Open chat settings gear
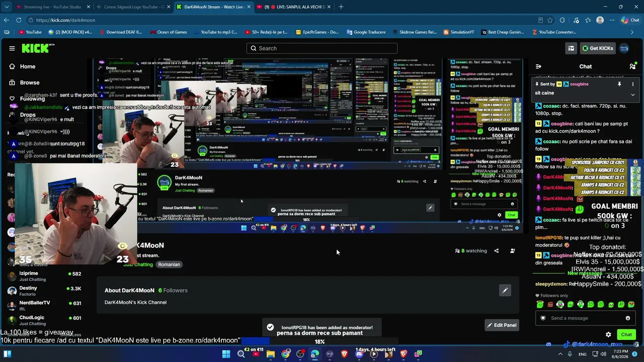This screenshot has width=644, height=362. click(x=608, y=334)
